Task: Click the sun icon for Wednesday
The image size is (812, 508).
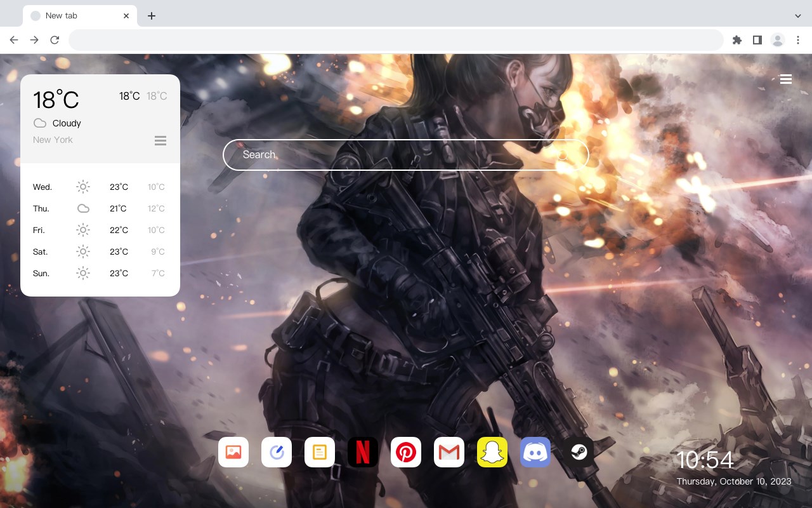Action: pos(83,187)
